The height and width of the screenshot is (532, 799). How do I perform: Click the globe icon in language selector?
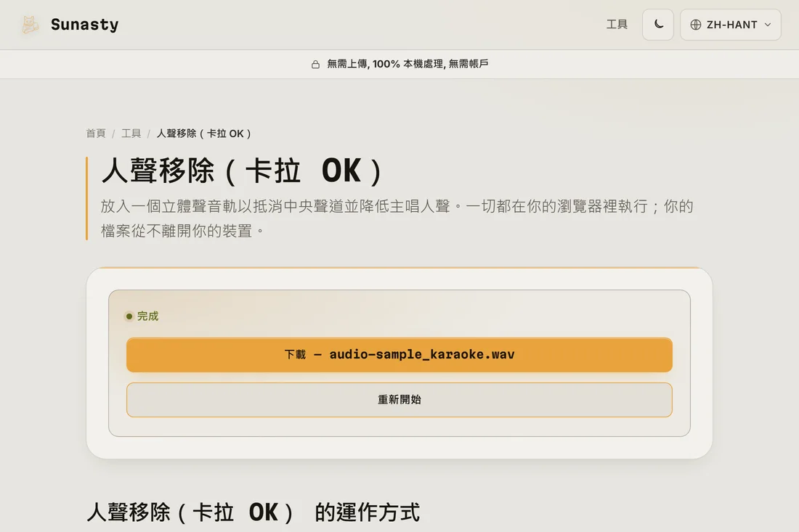click(696, 25)
